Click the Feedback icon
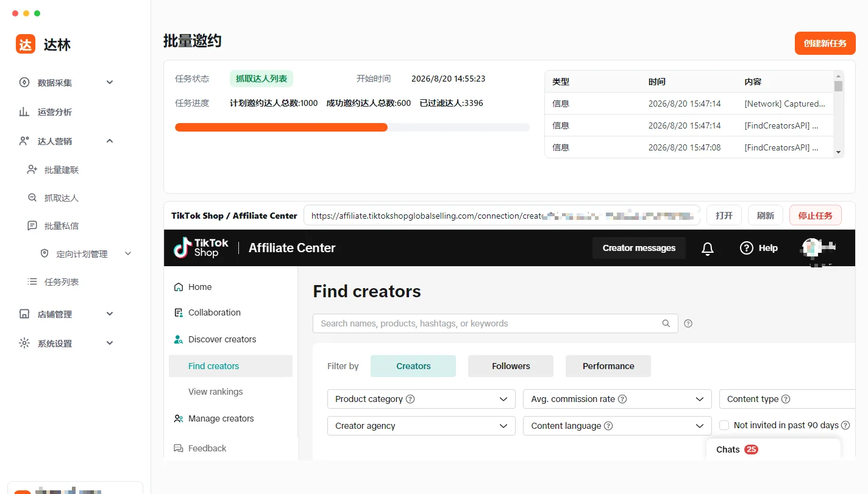This screenshot has width=868, height=494. click(179, 448)
